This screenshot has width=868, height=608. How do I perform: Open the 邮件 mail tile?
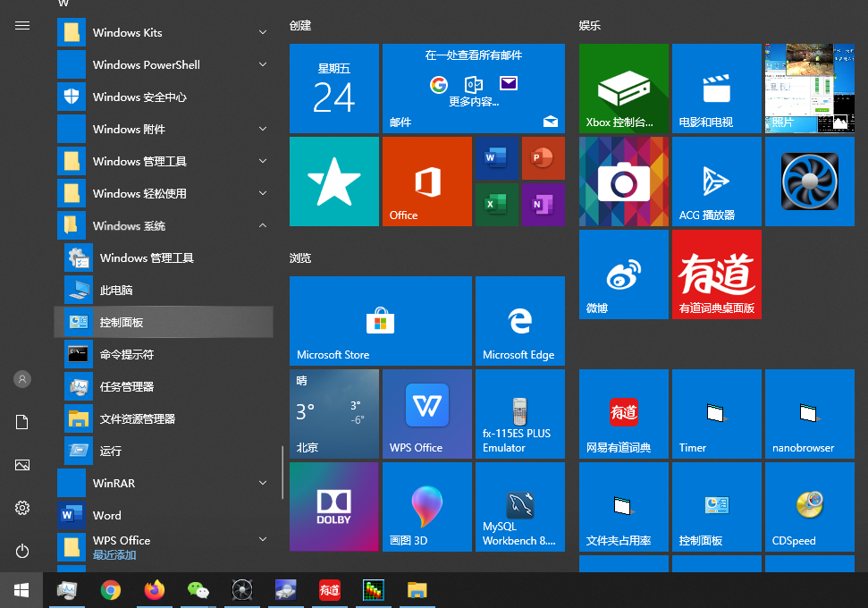[474, 89]
